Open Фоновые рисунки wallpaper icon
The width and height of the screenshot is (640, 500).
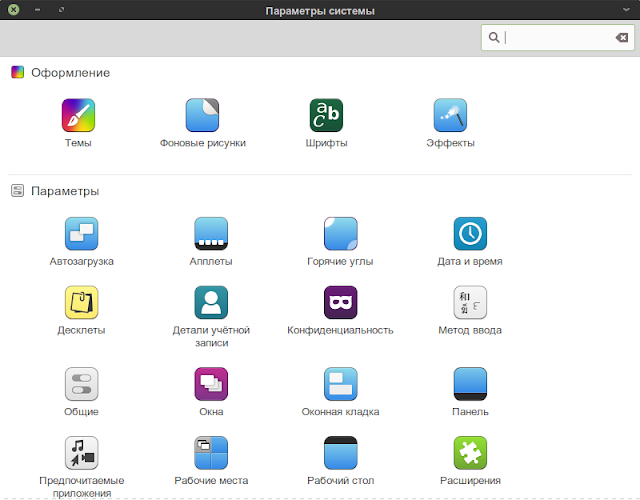[202, 115]
